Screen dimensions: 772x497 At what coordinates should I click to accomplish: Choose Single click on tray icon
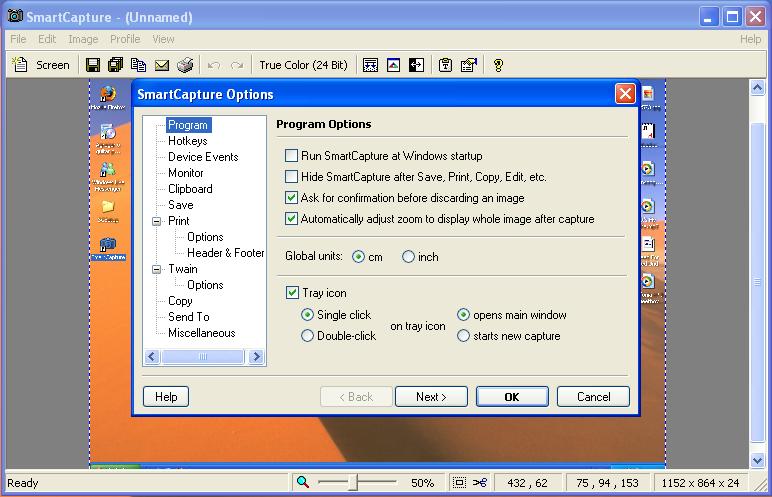(x=307, y=314)
